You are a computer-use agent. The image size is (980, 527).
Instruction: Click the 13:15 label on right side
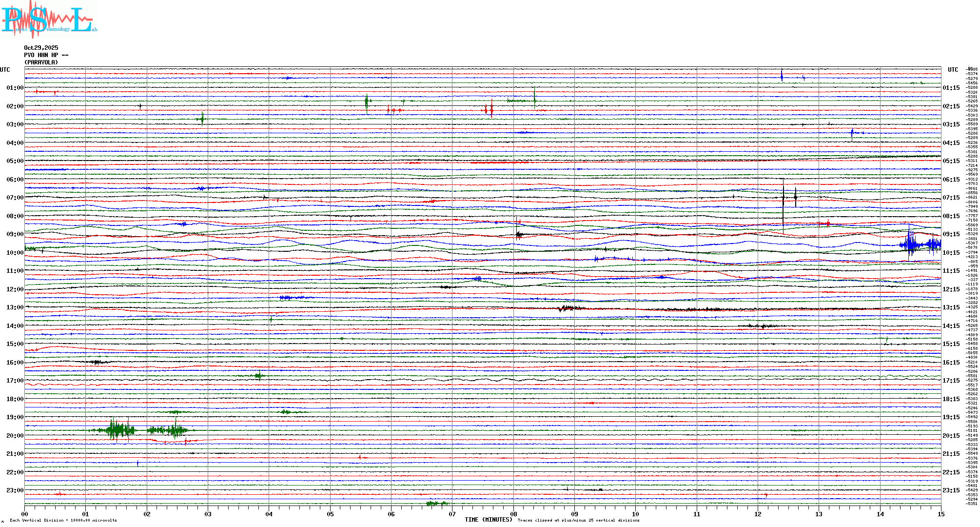951,307
